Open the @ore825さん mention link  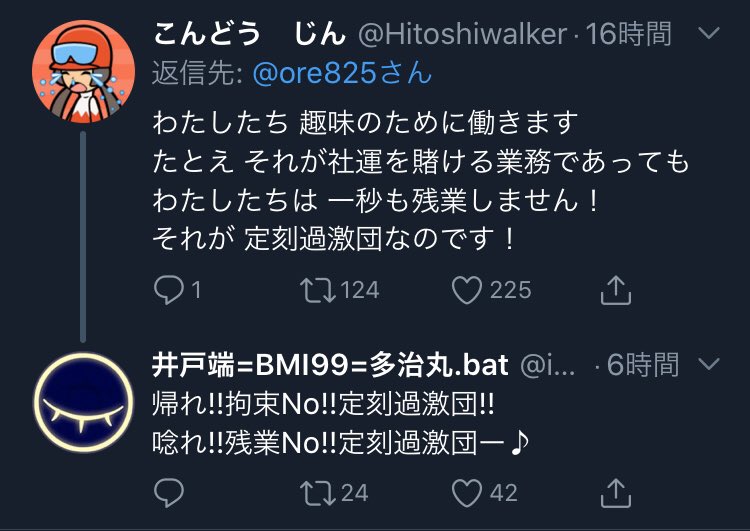[342, 73]
